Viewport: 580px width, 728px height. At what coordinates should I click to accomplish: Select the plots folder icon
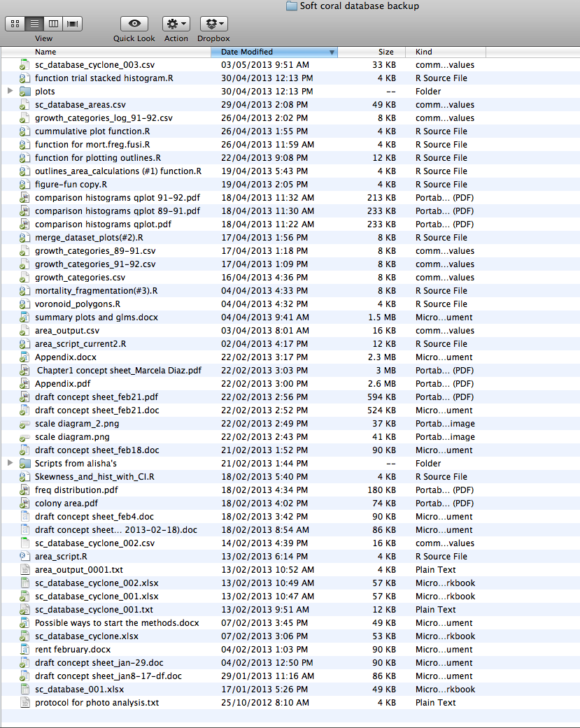click(x=24, y=92)
